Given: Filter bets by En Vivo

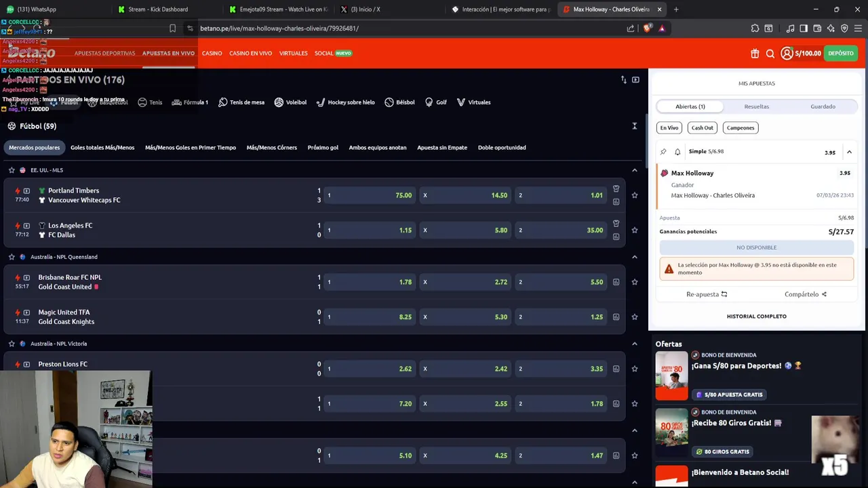Looking at the screenshot, I should click(x=669, y=127).
